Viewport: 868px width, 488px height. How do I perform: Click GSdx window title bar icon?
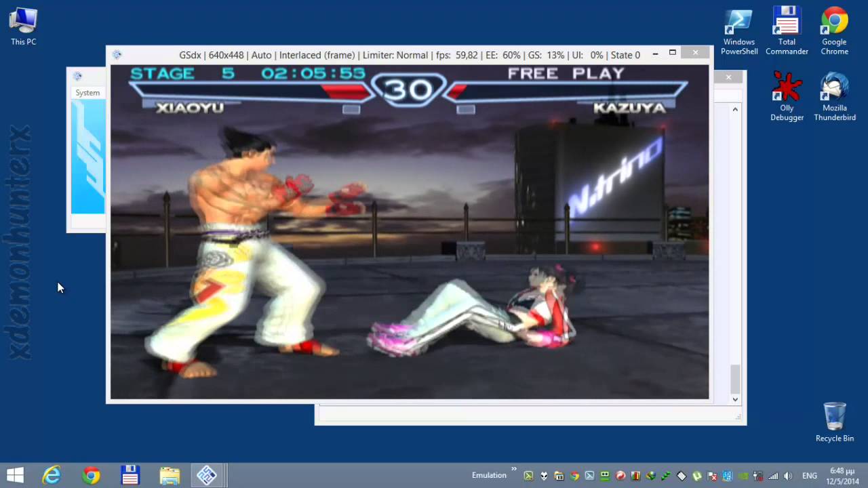(117, 55)
